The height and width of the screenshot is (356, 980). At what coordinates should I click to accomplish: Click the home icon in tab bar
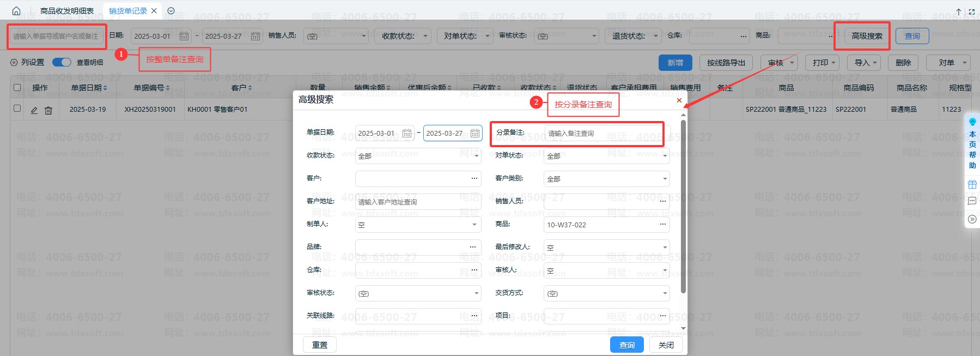16,11
